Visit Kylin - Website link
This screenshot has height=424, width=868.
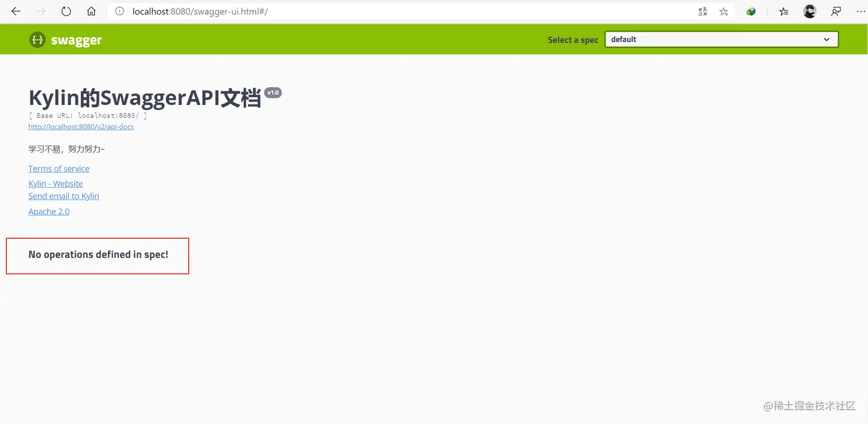56,184
